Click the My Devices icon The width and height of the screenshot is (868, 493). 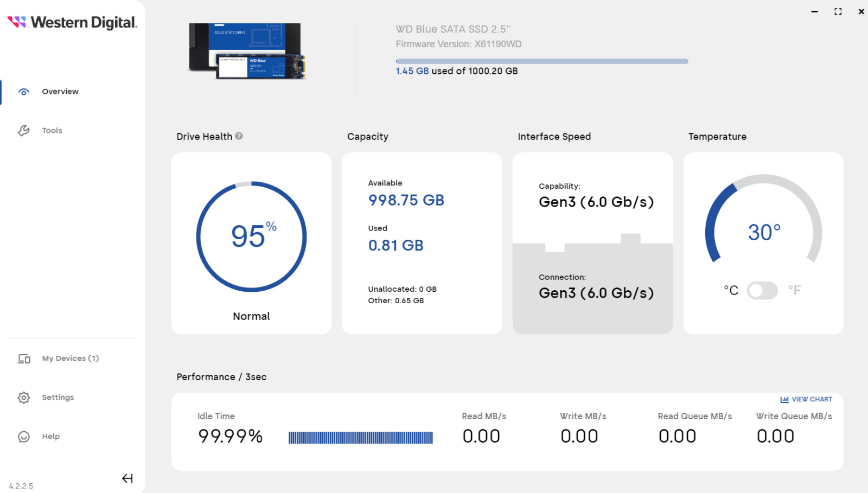coord(24,358)
